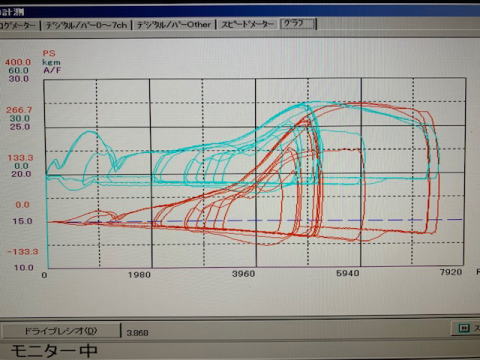
Task: Click the green icon on the bottom-right button
Action: [464, 328]
